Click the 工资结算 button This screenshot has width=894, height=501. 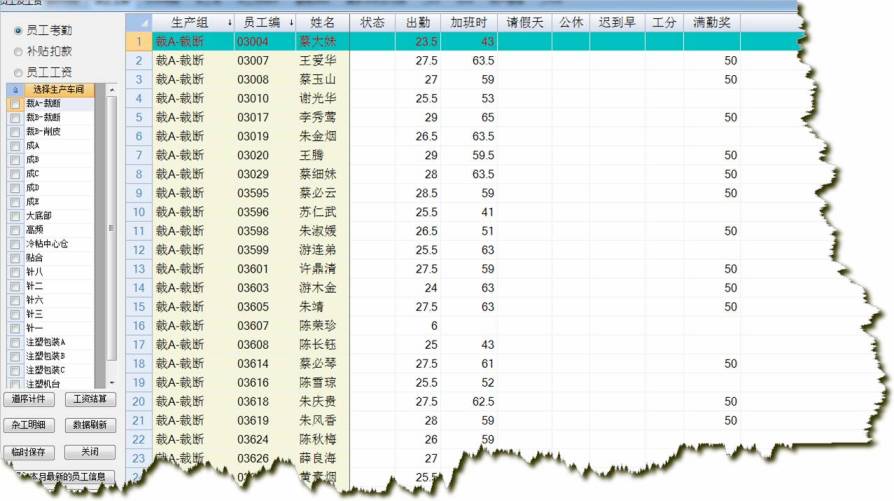[90, 399]
